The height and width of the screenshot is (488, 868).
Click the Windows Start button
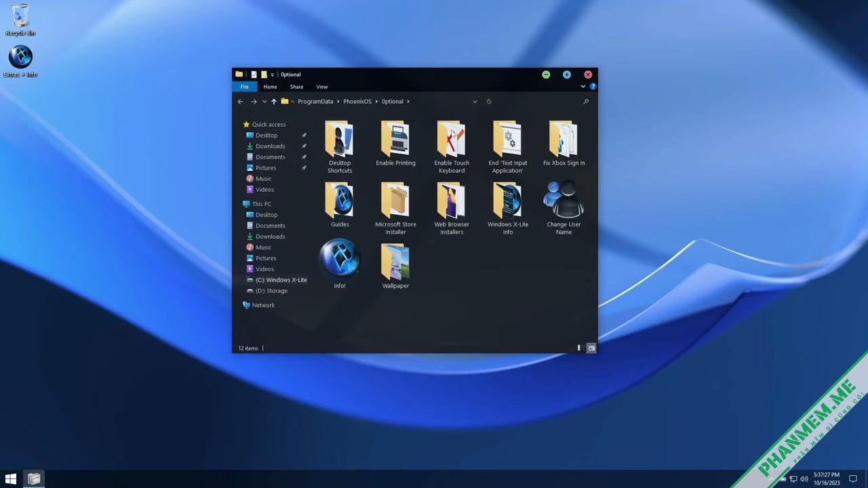point(11,479)
